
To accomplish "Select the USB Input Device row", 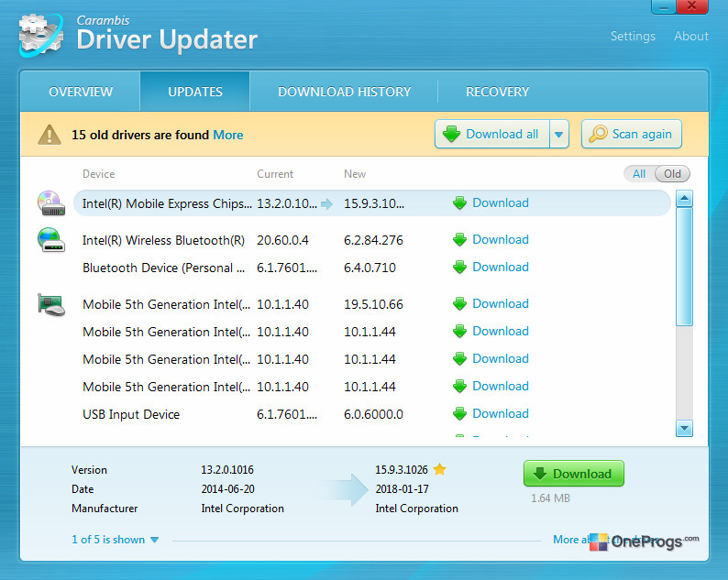I will pos(372,414).
